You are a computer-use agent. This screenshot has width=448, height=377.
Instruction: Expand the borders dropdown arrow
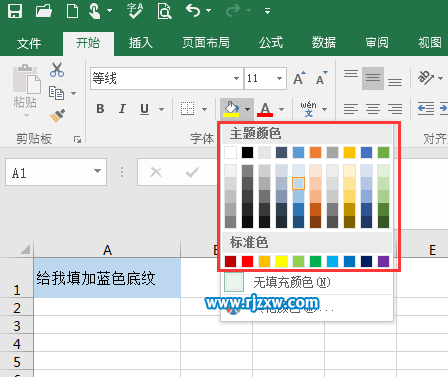click(204, 109)
